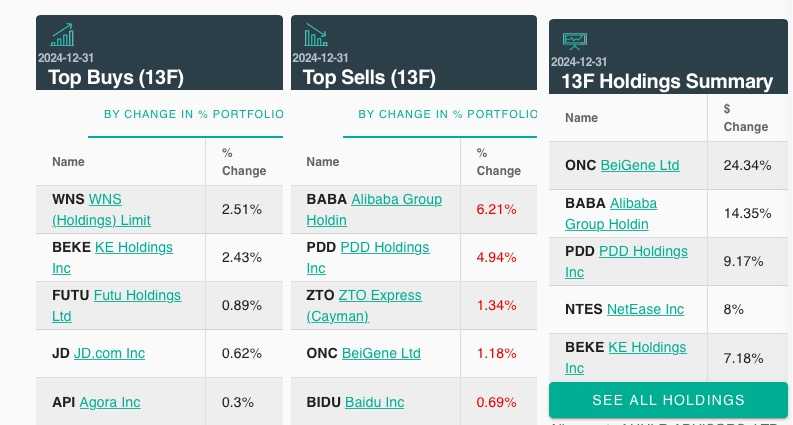Click the Top Buys rising chart icon
The width and height of the screenshot is (793, 425).
coord(62,36)
